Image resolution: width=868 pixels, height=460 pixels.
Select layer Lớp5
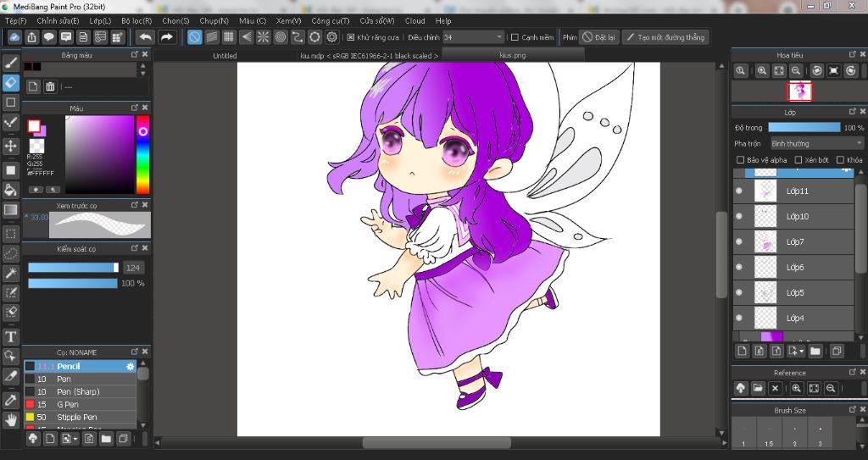(x=793, y=292)
